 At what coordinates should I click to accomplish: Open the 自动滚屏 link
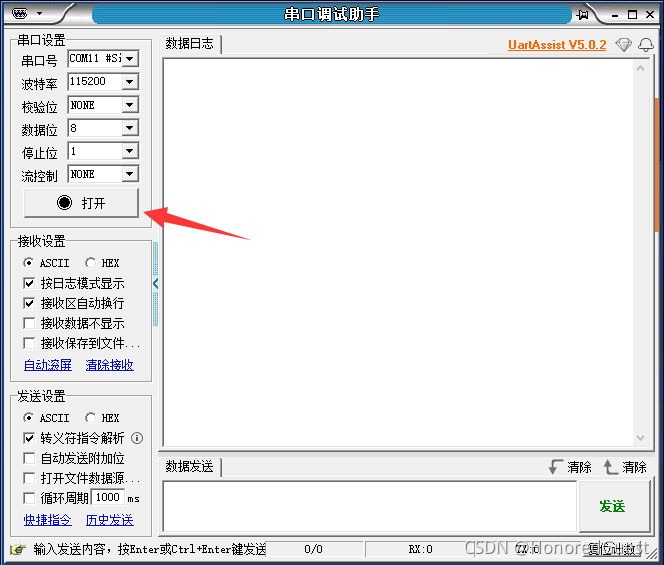(x=48, y=365)
